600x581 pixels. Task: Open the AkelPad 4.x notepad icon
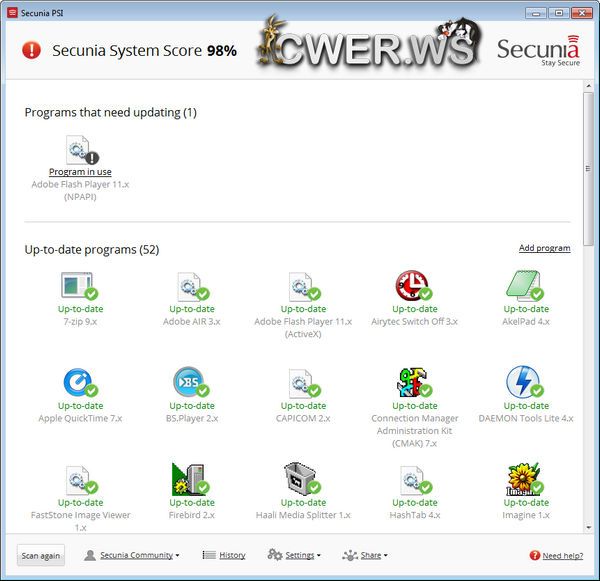pyautogui.click(x=523, y=286)
